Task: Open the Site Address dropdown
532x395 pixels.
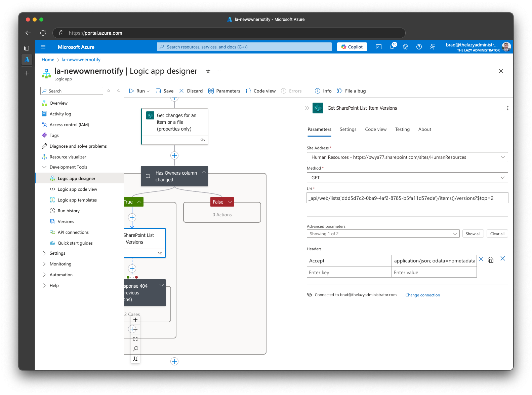Action: pyautogui.click(x=407, y=157)
